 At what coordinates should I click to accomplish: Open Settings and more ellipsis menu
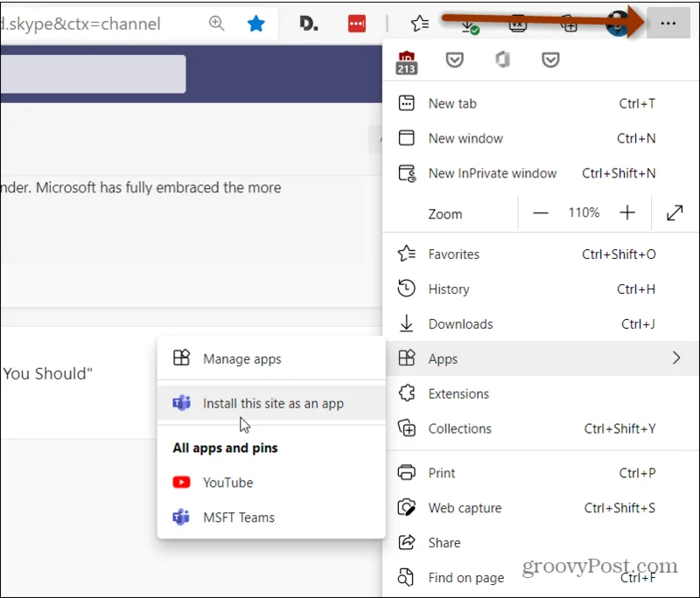[668, 24]
